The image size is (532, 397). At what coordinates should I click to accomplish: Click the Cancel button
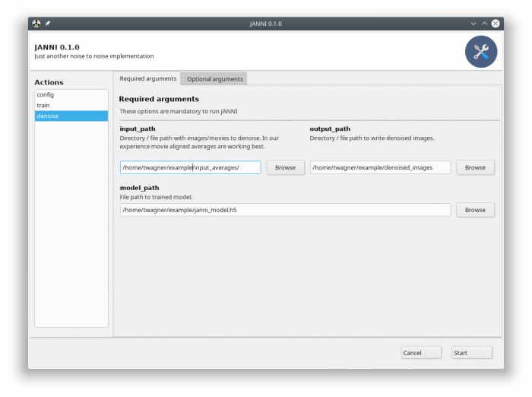coord(421,353)
